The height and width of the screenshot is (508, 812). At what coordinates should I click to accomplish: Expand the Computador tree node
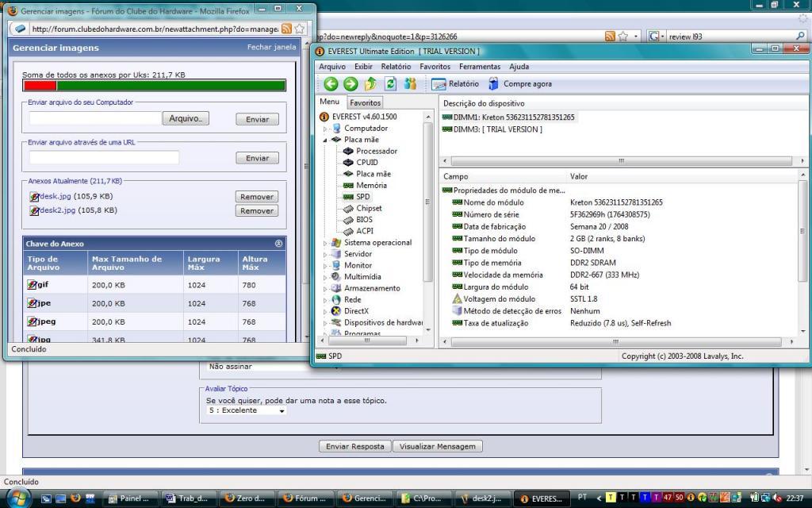pyautogui.click(x=325, y=129)
